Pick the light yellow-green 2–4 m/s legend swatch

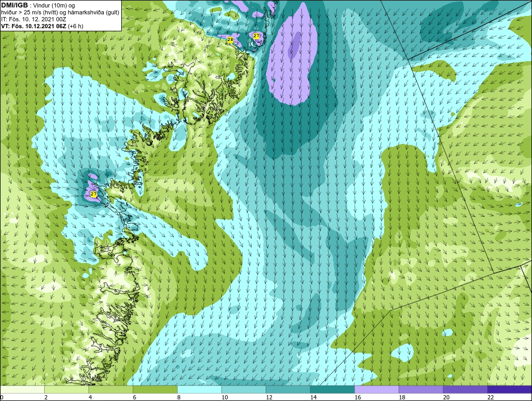click(x=66, y=389)
